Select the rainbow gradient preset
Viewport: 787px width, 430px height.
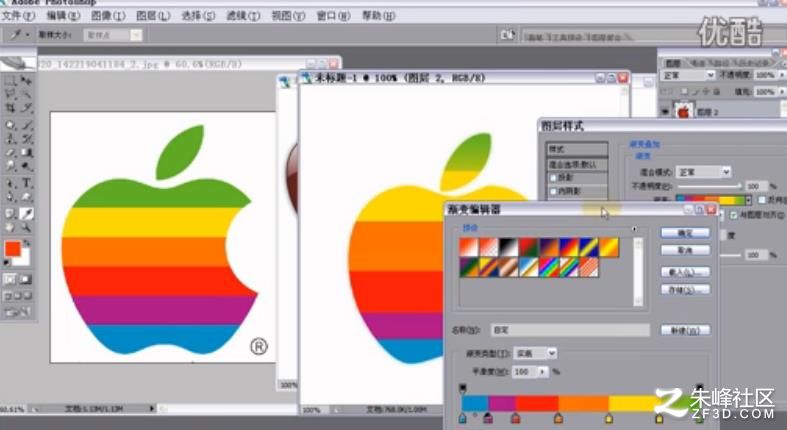[x=549, y=267]
